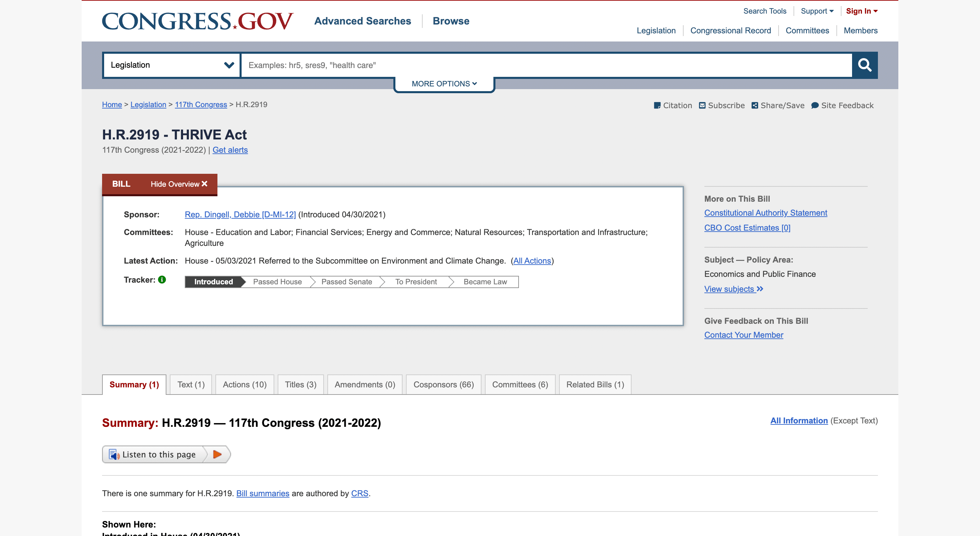Go to Legislation in the top navigation

pos(656,30)
